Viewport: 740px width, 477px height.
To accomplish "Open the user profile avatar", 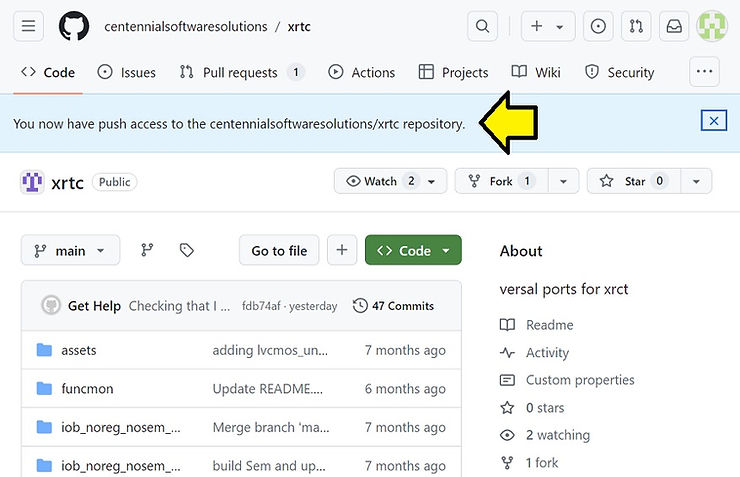I will (x=712, y=27).
